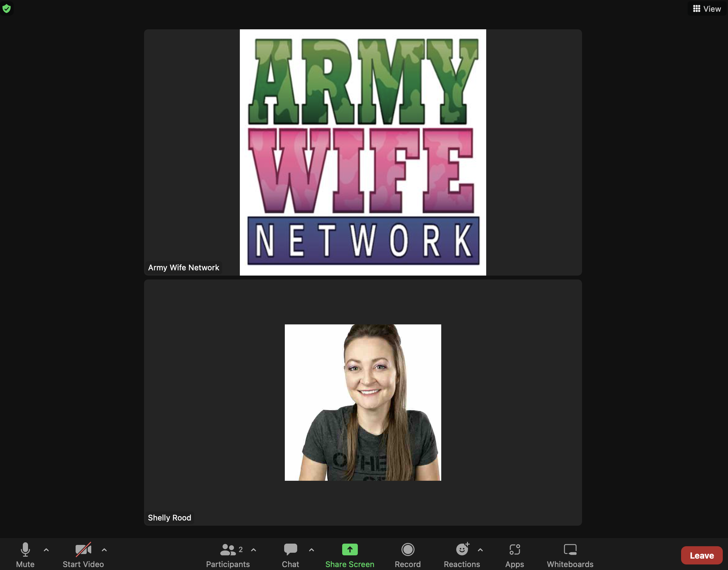Click the Shelly Rood name label
728x570 pixels.
169,518
